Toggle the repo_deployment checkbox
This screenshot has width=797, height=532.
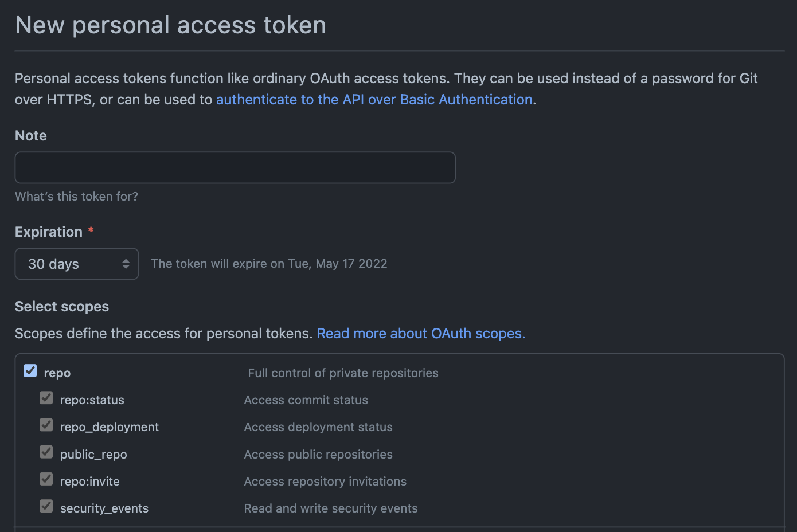46,425
